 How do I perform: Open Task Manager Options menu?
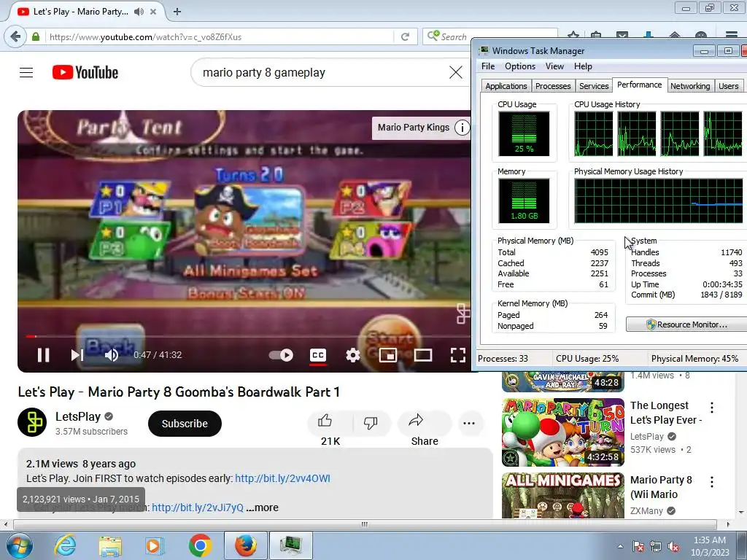[519, 66]
